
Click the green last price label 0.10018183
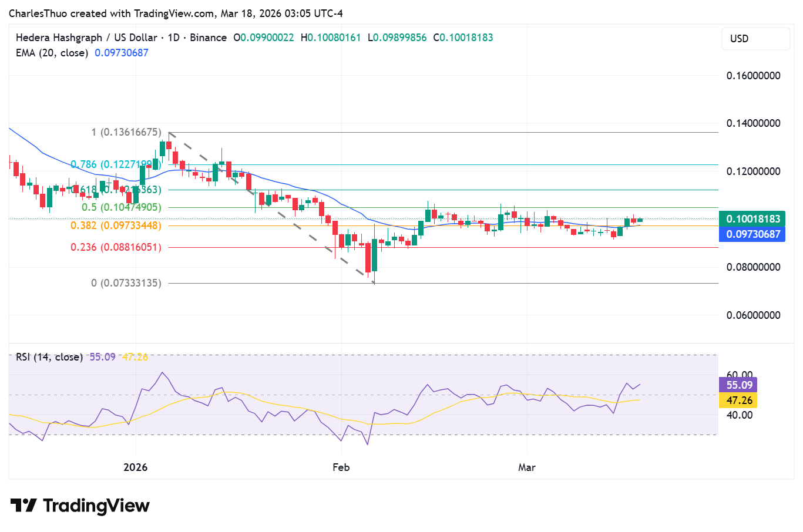(x=752, y=218)
